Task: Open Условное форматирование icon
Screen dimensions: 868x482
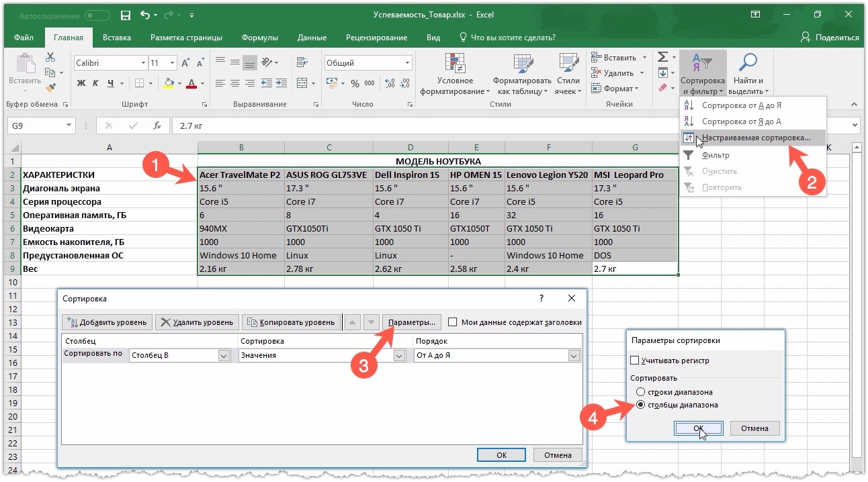Action: (x=455, y=63)
